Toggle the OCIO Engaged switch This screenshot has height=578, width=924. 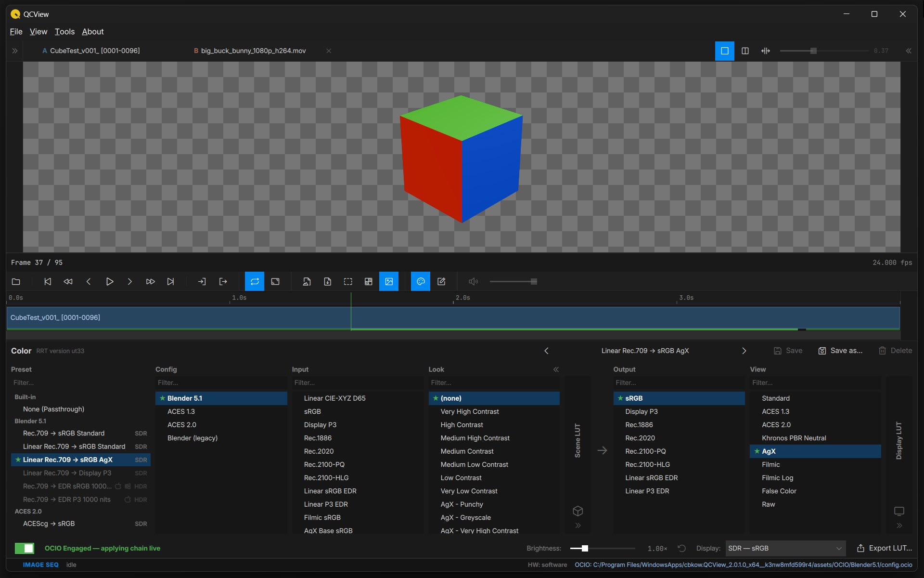click(25, 549)
